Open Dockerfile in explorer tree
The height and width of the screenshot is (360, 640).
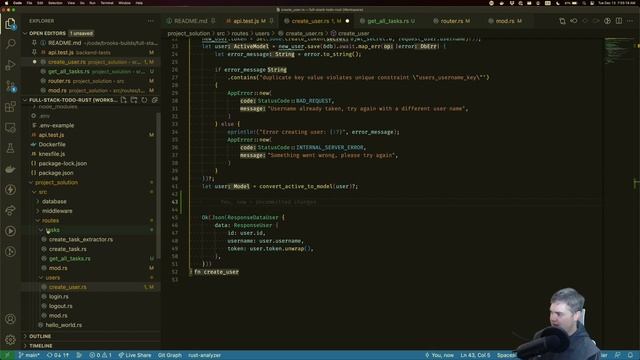coord(52,144)
